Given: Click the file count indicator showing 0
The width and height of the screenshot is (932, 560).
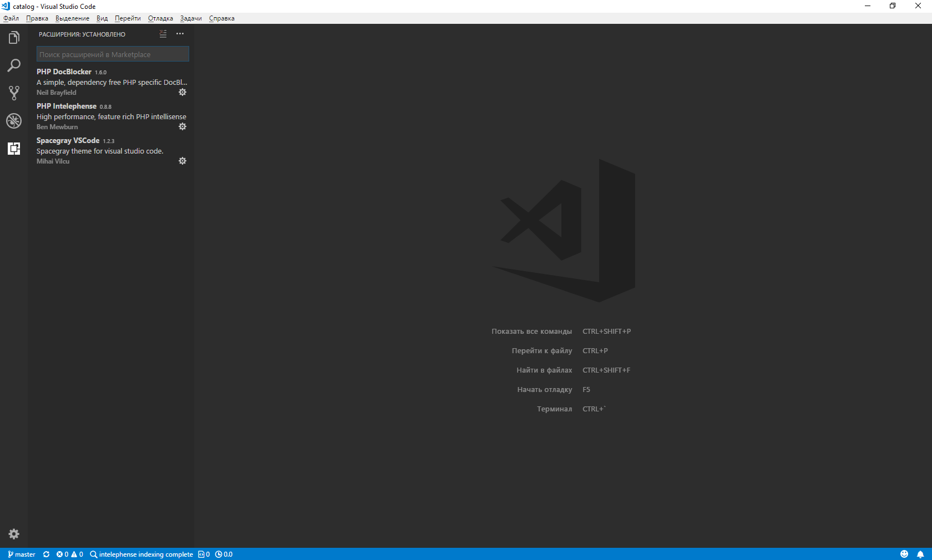Looking at the screenshot, I should (x=204, y=554).
